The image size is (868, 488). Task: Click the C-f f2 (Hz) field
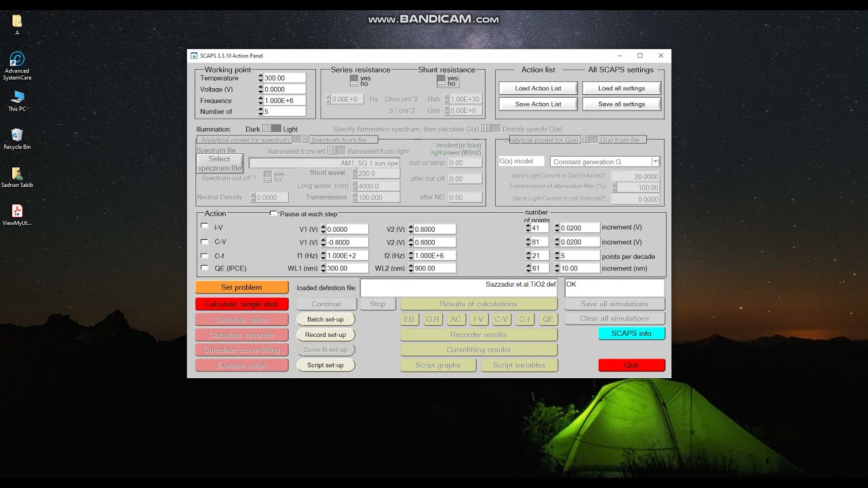435,256
